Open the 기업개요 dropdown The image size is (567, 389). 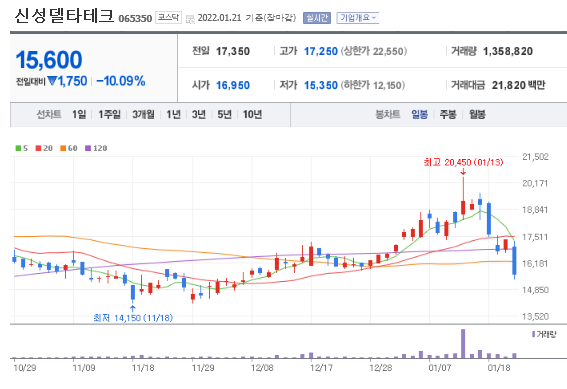pyautogui.click(x=358, y=18)
